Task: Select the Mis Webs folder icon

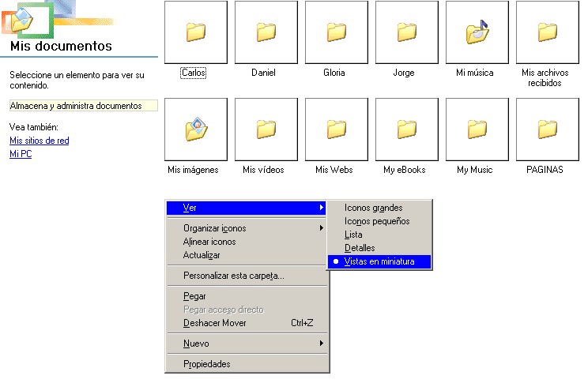Action: (x=337, y=130)
